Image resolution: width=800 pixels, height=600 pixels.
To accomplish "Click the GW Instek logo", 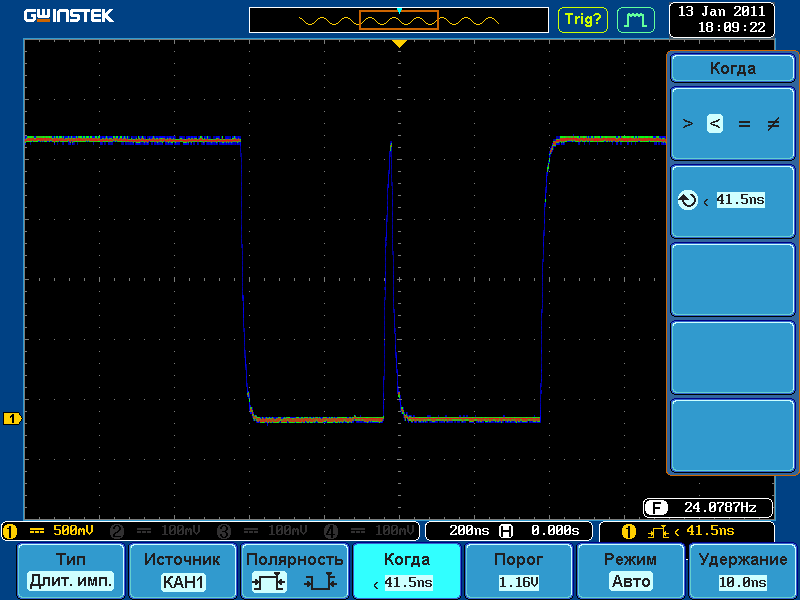I will (x=69, y=16).
